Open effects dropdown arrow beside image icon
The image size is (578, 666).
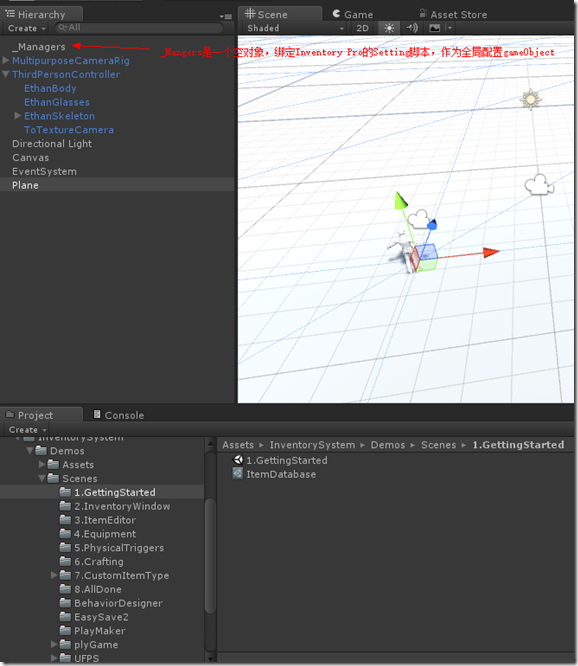[449, 28]
